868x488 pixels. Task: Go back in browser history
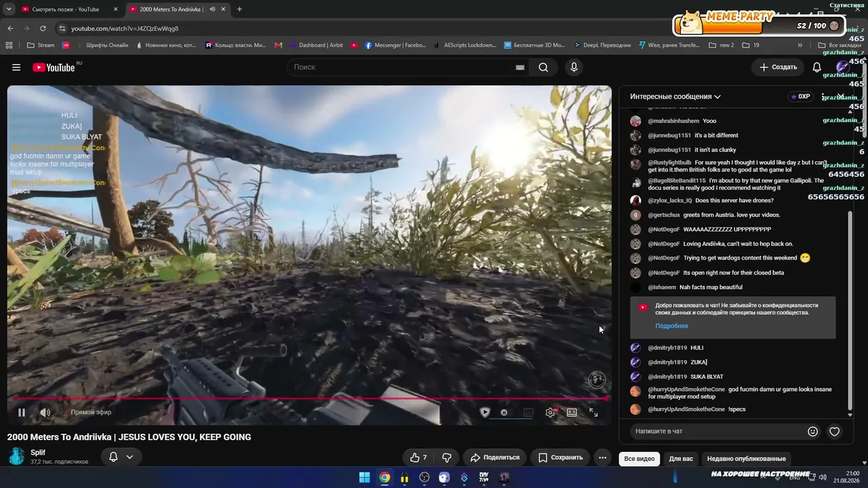coord(10,28)
